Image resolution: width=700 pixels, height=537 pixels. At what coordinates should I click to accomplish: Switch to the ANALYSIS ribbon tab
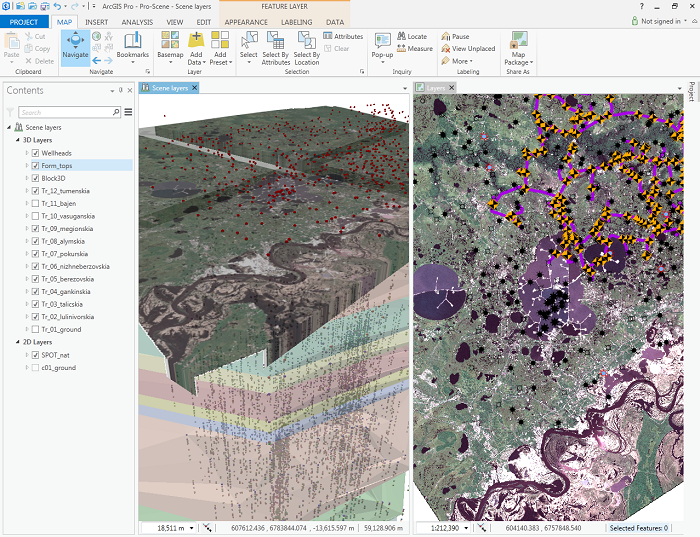(137, 21)
